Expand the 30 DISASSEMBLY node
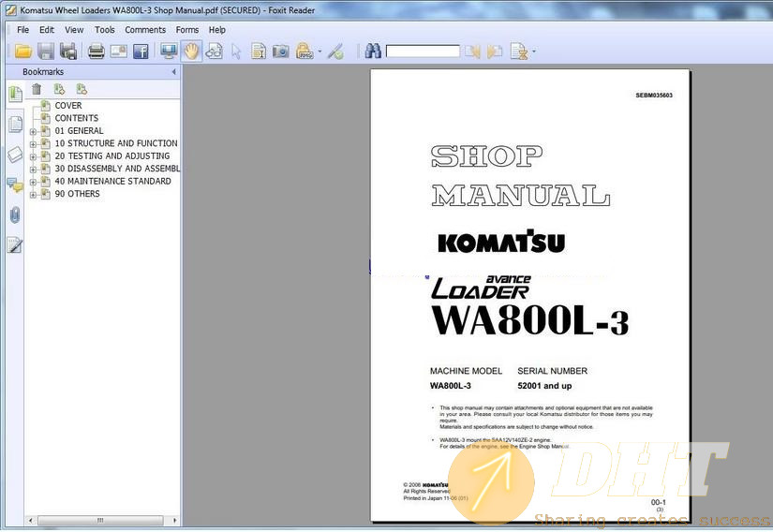 click(x=33, y=170)
